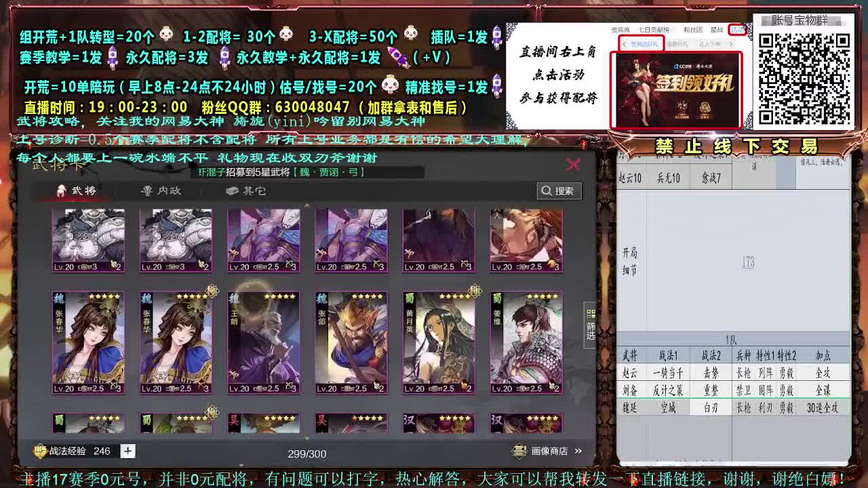868x488 pixels.
Task: Open the 筛选 filter panel
Action: [x=591, y=325]
